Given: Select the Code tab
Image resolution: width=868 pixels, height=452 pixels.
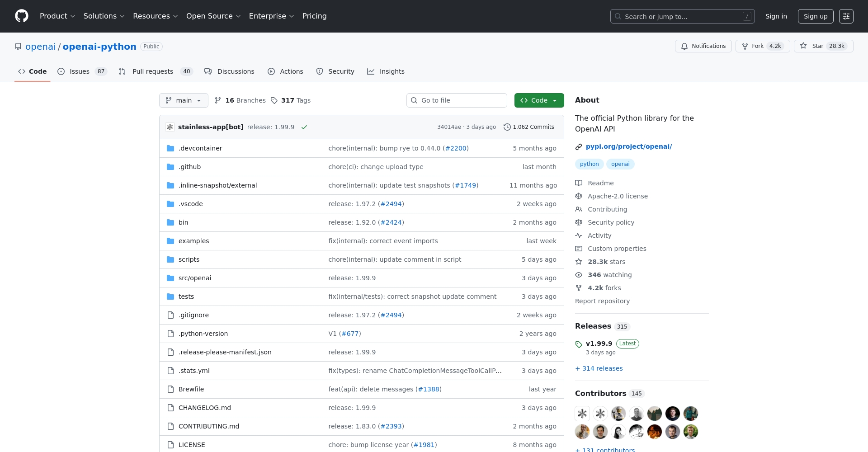Looking at the screenshot, I should (x=32, y=71).
